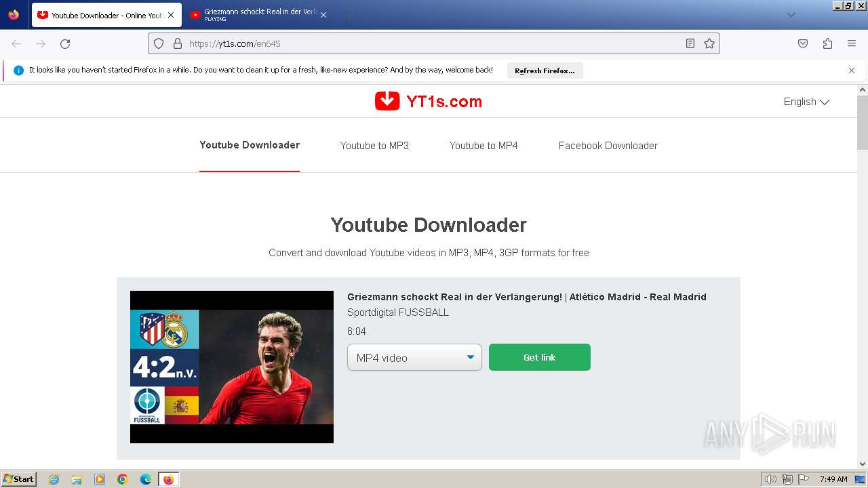868x488 pixels.
Task: Open the Facebook Downloader page
Action: pyautogui.click(x=608, y=146)
